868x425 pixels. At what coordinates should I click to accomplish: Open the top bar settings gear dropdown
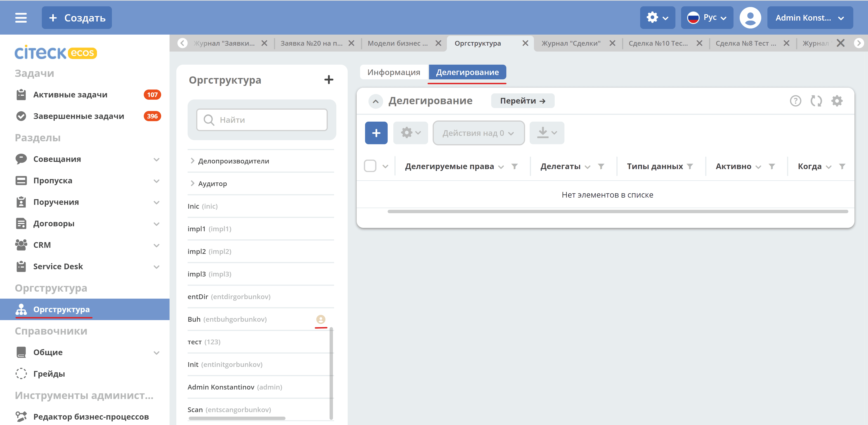point(657,18)
